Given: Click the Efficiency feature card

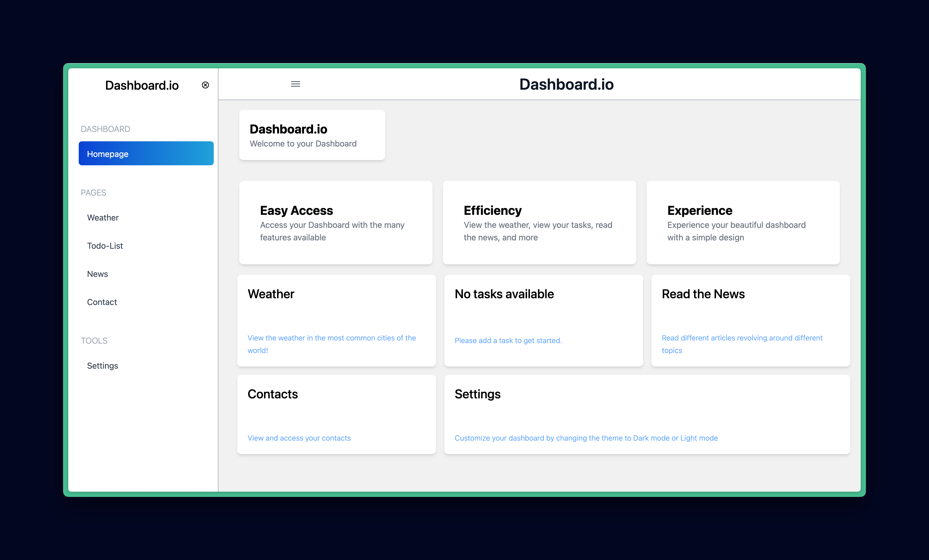Looking at the screenshot, I should click(x=539, y=222).
